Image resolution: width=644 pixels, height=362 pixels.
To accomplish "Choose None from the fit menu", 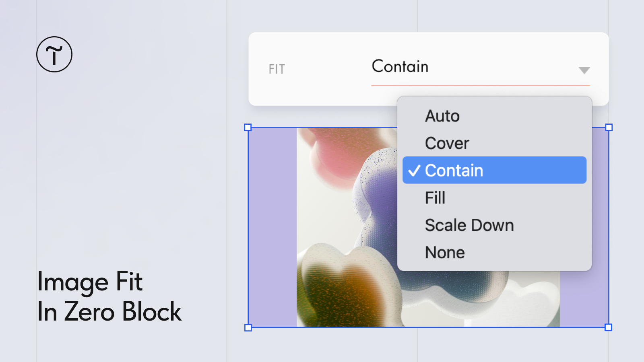I will point(494,253).
